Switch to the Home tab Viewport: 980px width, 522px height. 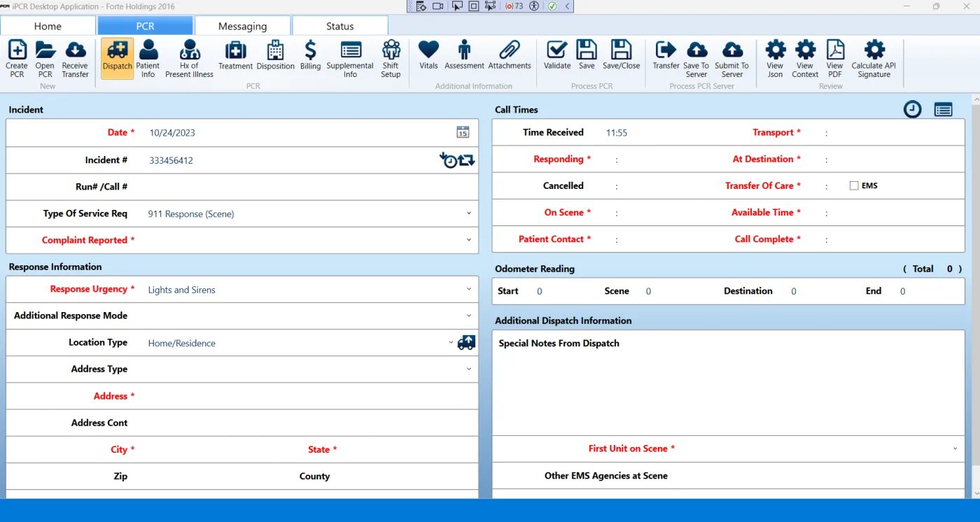click(48, 26)
